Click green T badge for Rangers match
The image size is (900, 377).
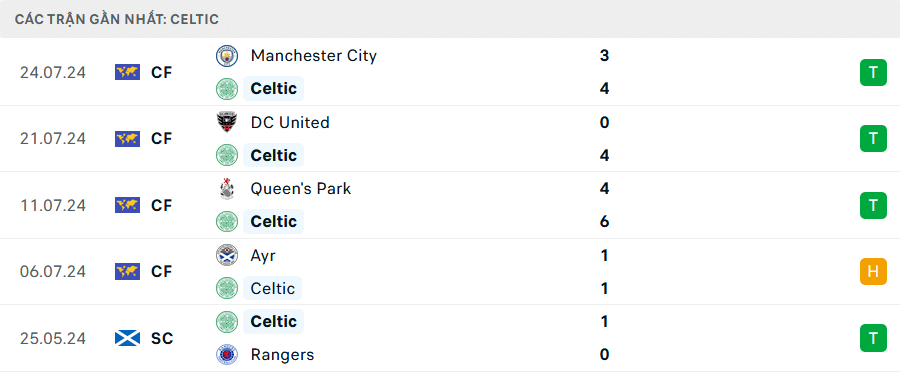873,338
